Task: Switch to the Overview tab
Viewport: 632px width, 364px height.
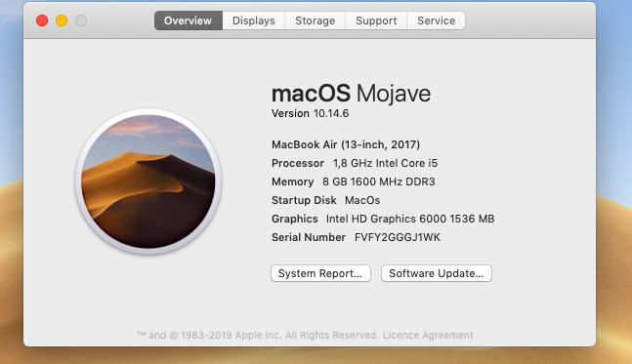Action: pos(189,20)
